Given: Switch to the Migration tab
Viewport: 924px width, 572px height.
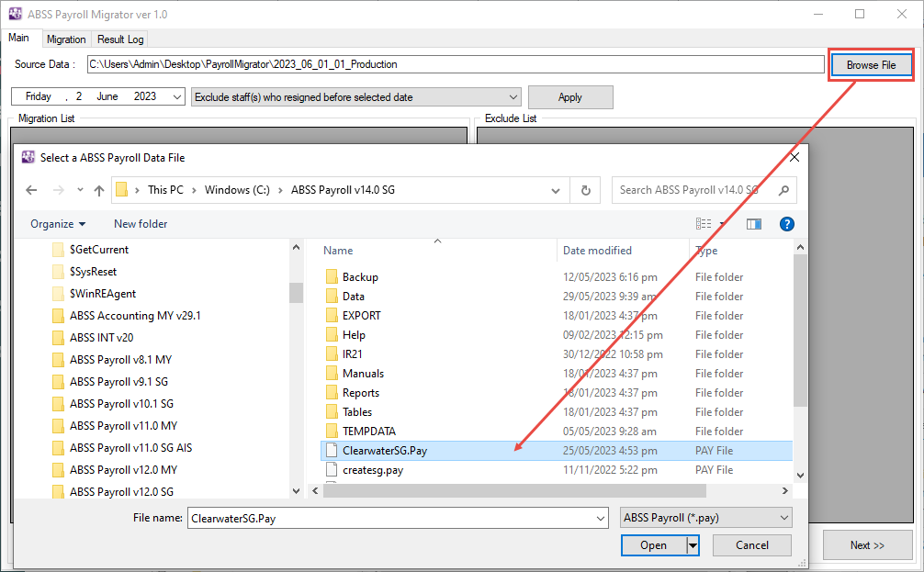Looking at the screenshot, I should tap(66, 39).
